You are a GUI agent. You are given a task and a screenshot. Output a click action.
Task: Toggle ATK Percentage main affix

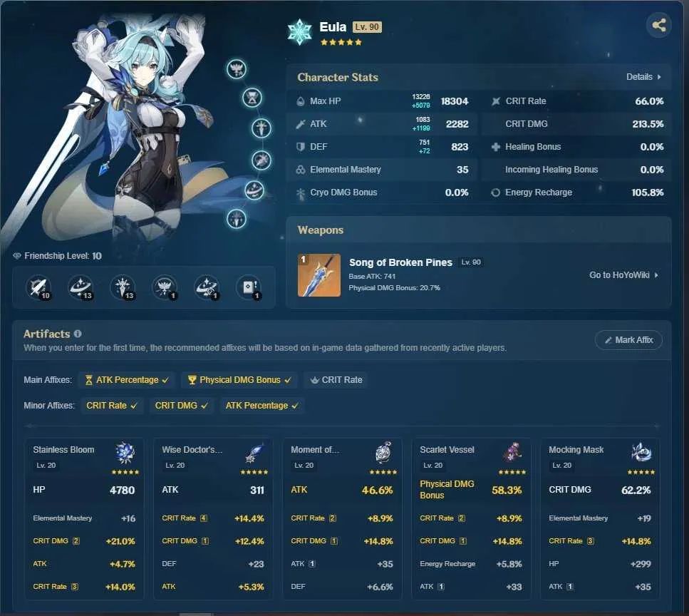(127, 380)
